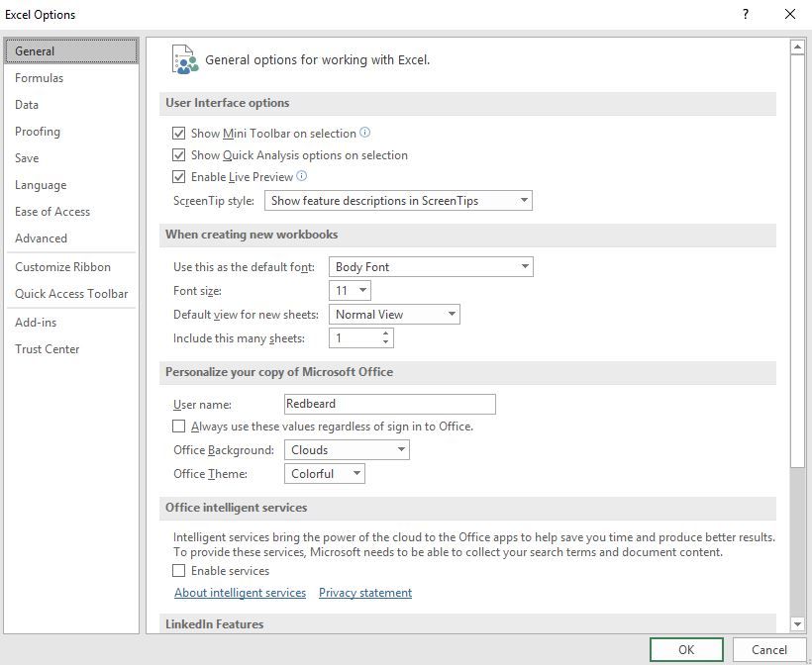Open the Trust Center category
Screen dimensions: 812x665
click(x=48, y=349)
